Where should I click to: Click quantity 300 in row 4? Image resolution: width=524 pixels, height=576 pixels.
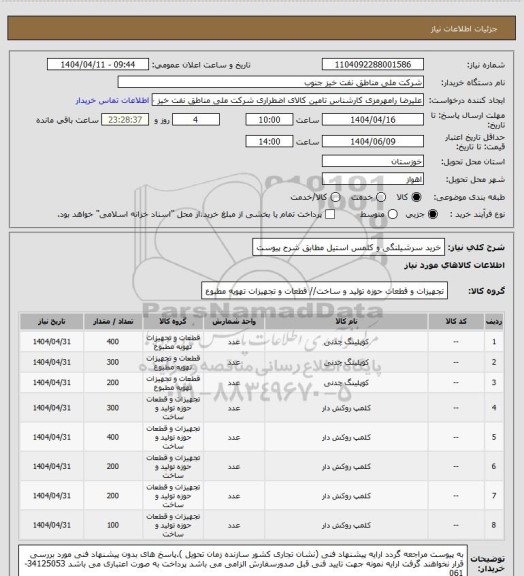click(x=113, y=408)
